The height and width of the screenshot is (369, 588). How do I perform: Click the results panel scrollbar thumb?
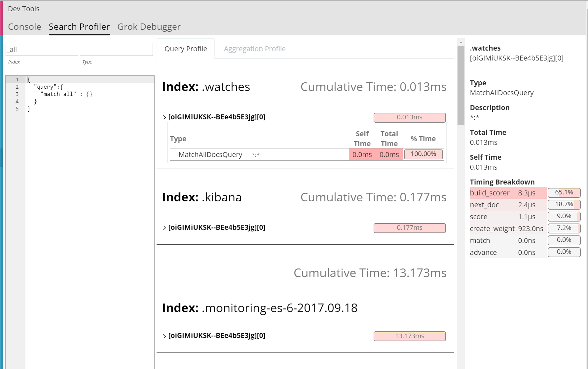(x=461, y=85)
